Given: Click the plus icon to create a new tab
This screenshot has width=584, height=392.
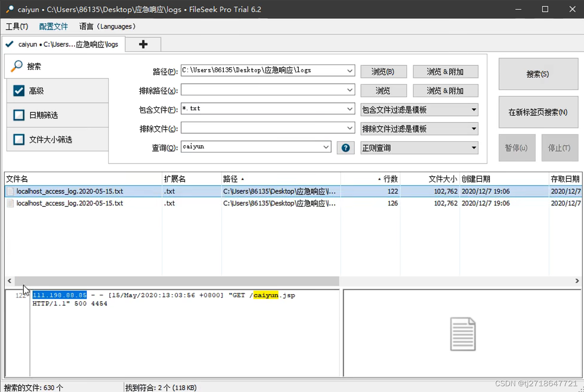Looking at the screenshot, I should tap(143, 44).
